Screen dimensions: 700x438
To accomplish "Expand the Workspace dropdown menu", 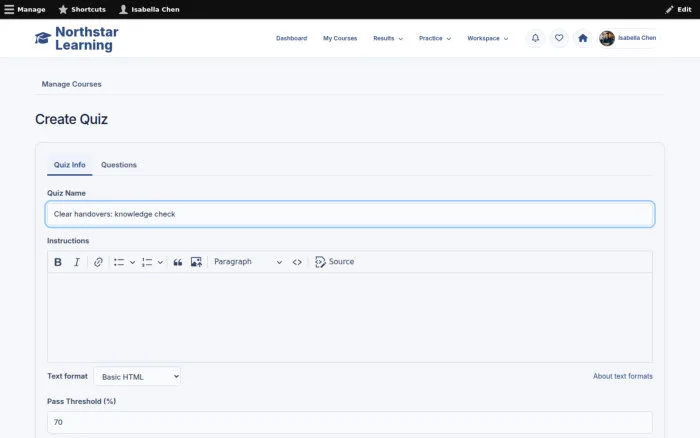I will (x=488, y=38).
